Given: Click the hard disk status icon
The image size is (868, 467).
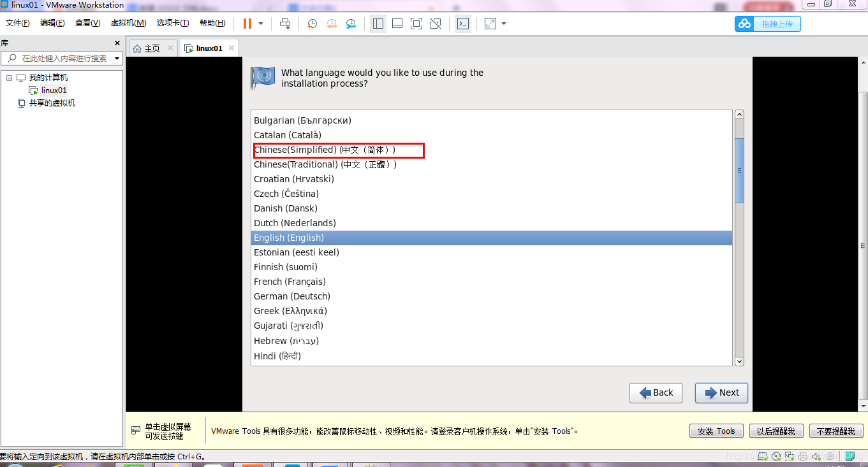Looking at the screenshot, I should (763, 456).
